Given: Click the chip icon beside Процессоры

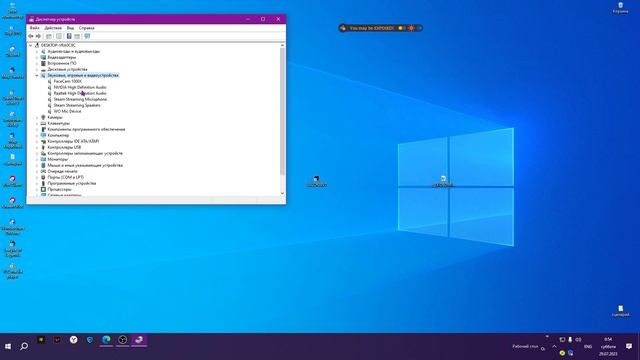Looking at the screenshot, I should coord(43,189).
